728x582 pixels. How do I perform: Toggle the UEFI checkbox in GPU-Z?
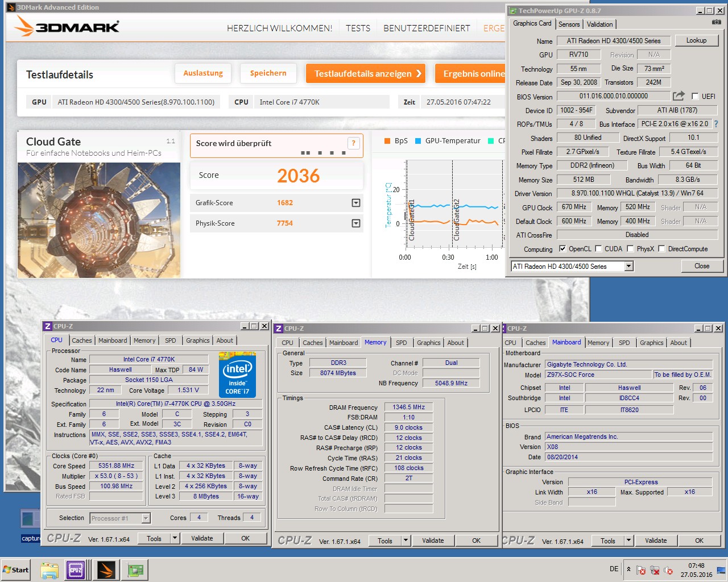pyautogui.click(x=695, y=96)
